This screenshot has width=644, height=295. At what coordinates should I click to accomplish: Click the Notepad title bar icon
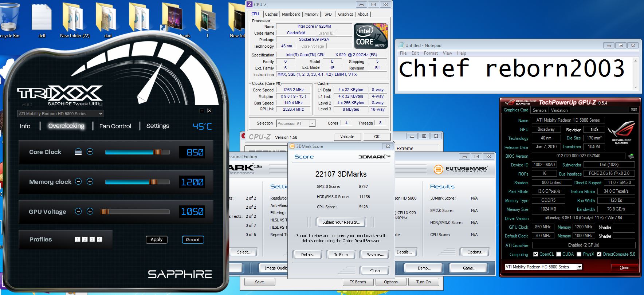tap(401, 45)
